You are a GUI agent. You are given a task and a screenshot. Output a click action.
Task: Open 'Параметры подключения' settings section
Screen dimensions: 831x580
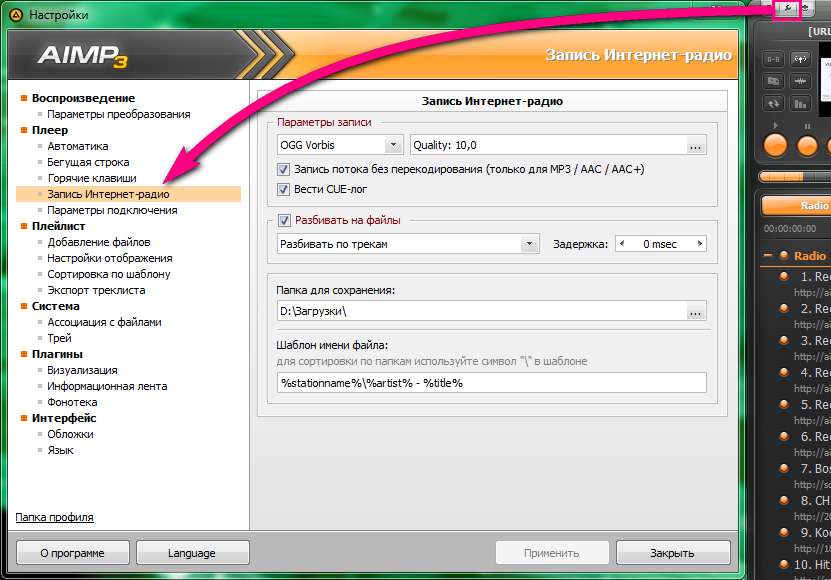click(112, 210)
